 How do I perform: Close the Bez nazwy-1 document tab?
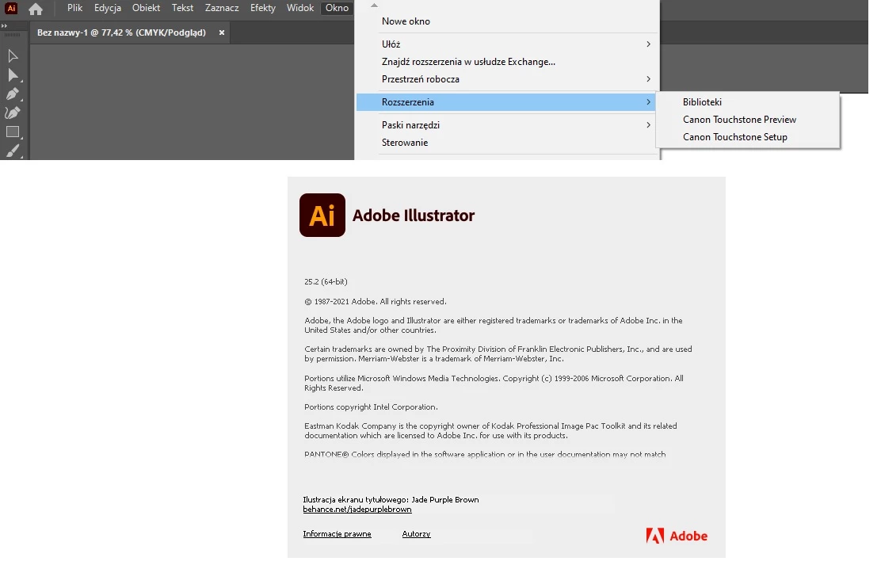(x=222, y=32)
